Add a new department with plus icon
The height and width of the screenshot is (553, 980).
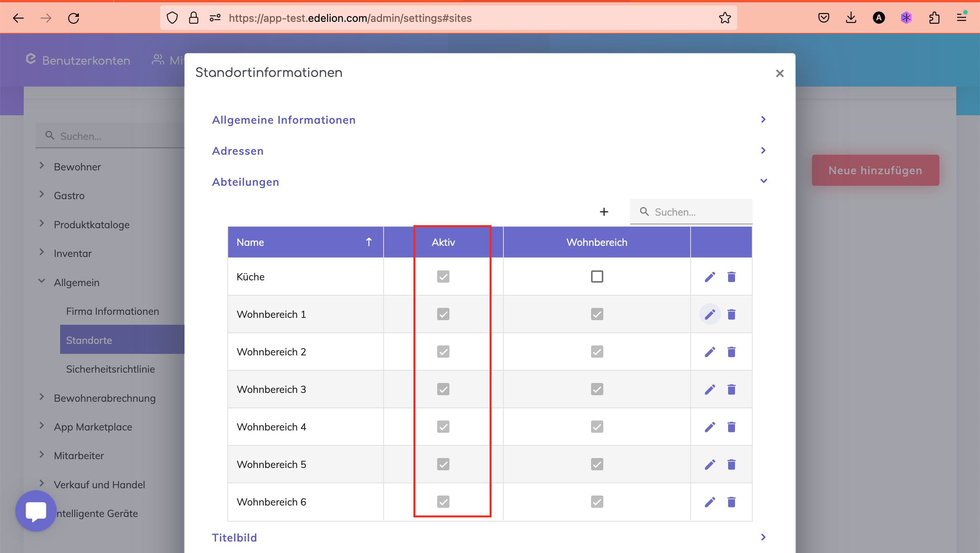(x=604, y=212)
